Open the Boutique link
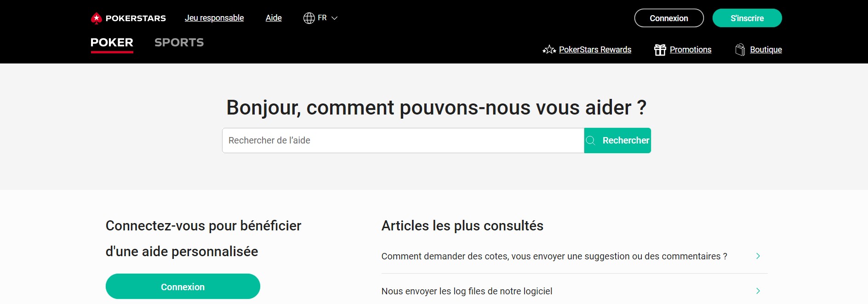Viewport: 868px width, 304px height. point(766,50)
